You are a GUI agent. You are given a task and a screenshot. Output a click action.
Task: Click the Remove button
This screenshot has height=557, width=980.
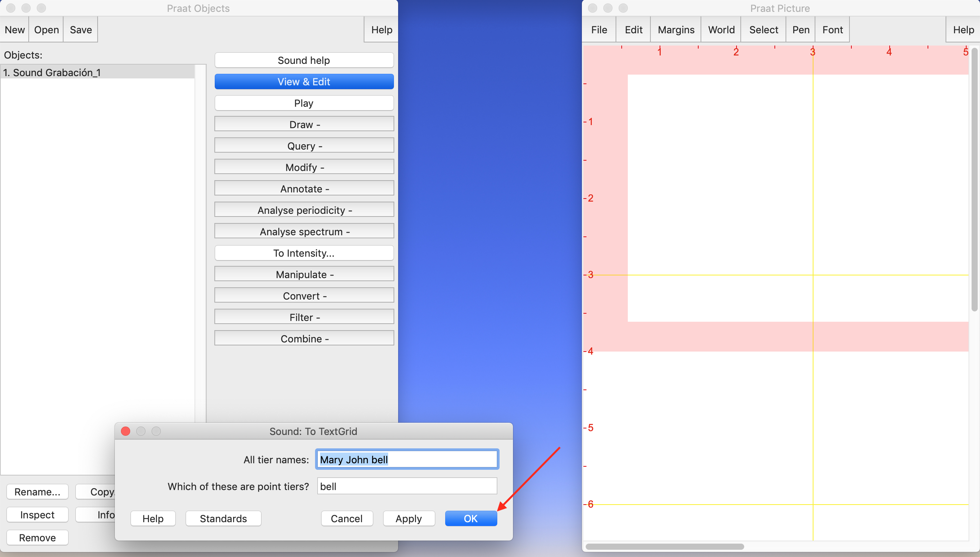click(x=37, y=537)
